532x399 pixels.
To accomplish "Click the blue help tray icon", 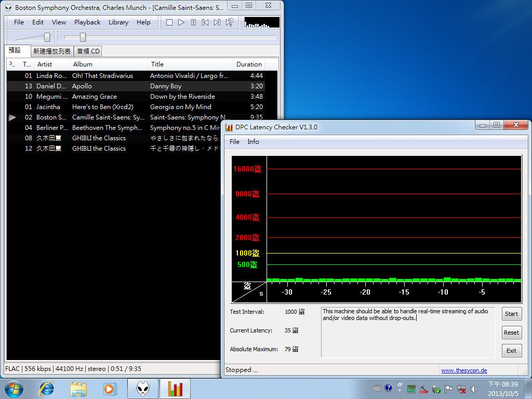I will (x=389, y=388).
